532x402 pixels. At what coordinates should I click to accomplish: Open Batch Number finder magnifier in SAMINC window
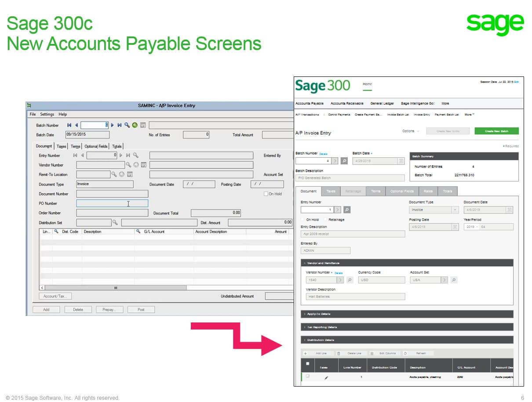[127, 125]
